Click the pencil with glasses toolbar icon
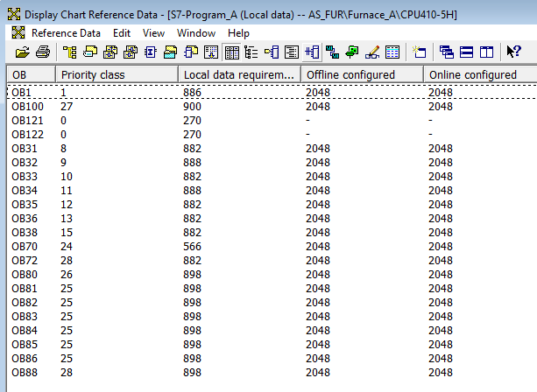Screen dimensions: 537x392 click(371, 52)
